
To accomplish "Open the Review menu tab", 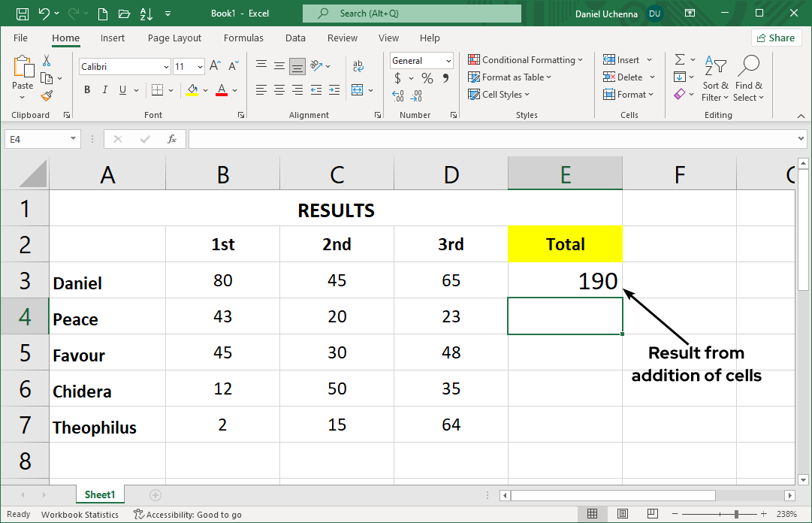I will (342, 38).
